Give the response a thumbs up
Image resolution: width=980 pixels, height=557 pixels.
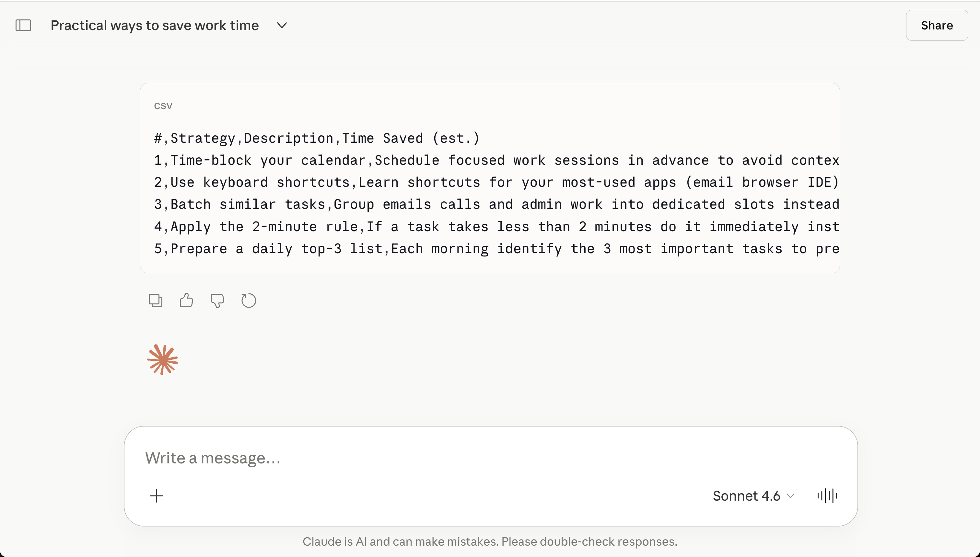[186, 301]
